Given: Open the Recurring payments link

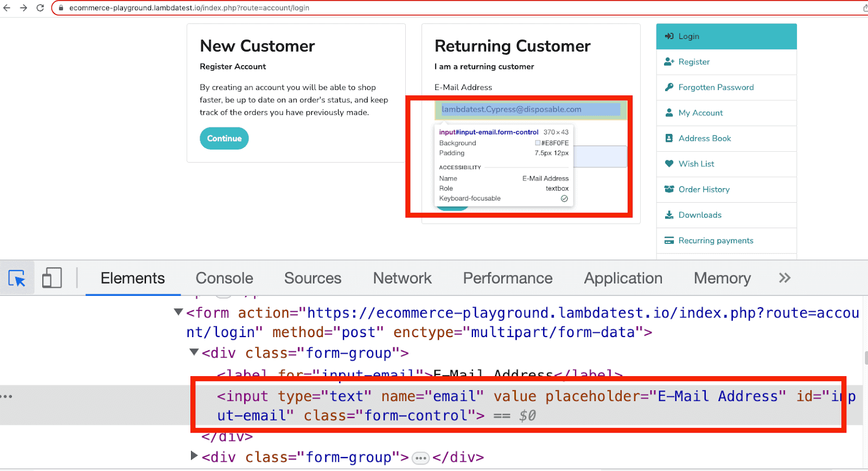Looking at the screenshot, I should tap(716, 240).
